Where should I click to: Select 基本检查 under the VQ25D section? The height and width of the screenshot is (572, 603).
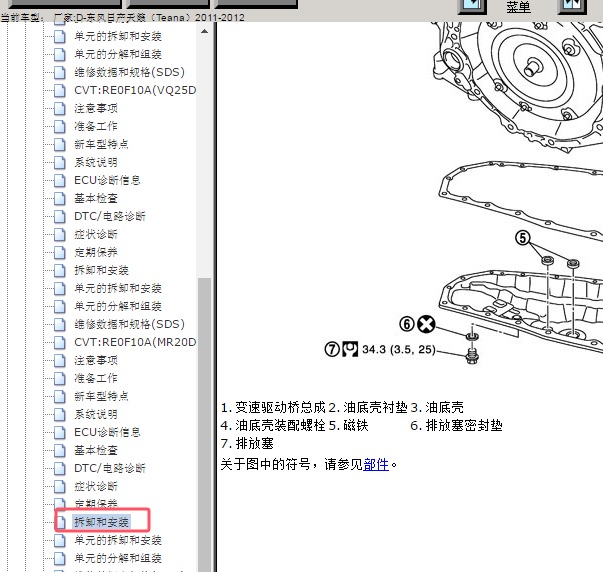(96, 198)
